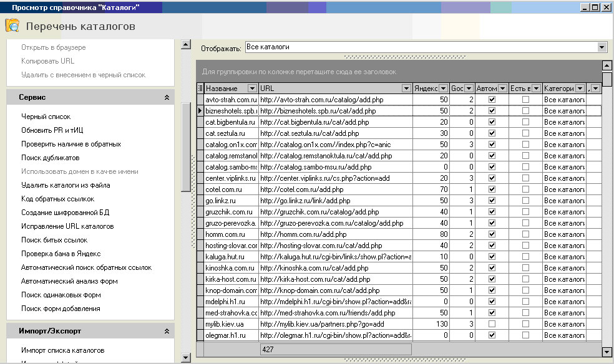
Task: Open Черный список from the service menu
Action: (x=46, y=117)
